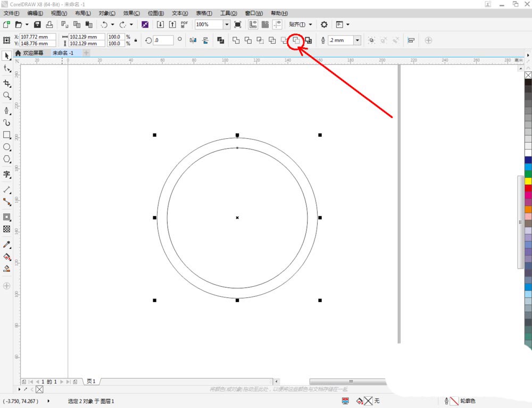Select the Shape tool in toolbox
532x408 pixels.
pos(7,69)
